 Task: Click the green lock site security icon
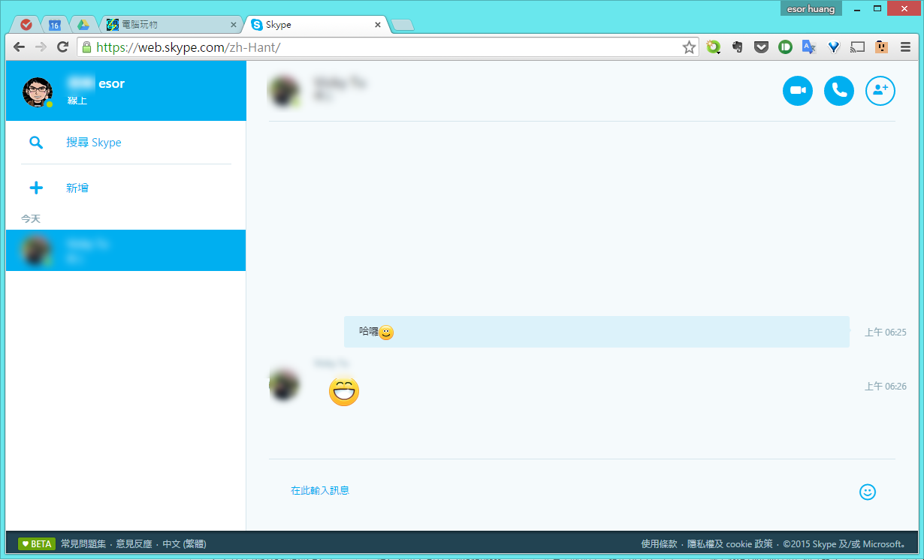(x=86, y=47)
